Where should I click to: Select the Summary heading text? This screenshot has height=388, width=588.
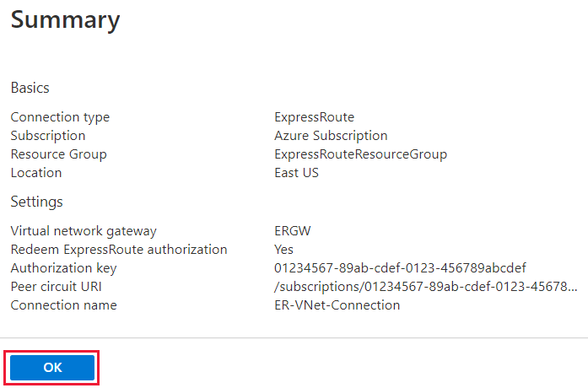(x=65, y=20)
